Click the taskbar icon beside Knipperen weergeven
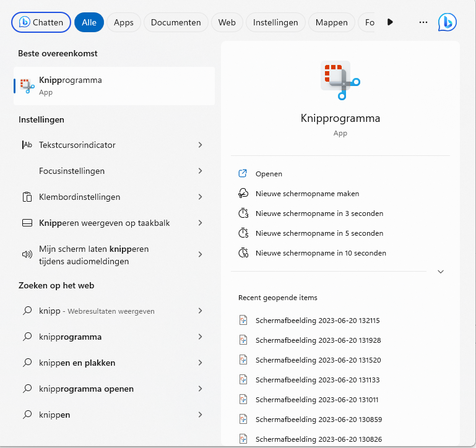This screenshot has width=476, height=448. coord(27,223)
